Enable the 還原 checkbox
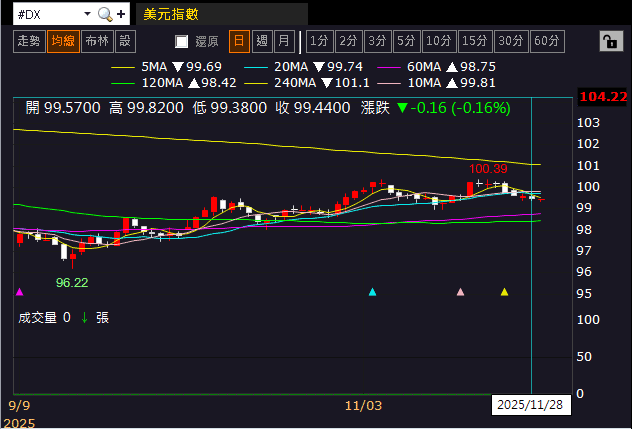Viewport: 632px width, 429px height. pyautogui.click(x=181, y=41)
